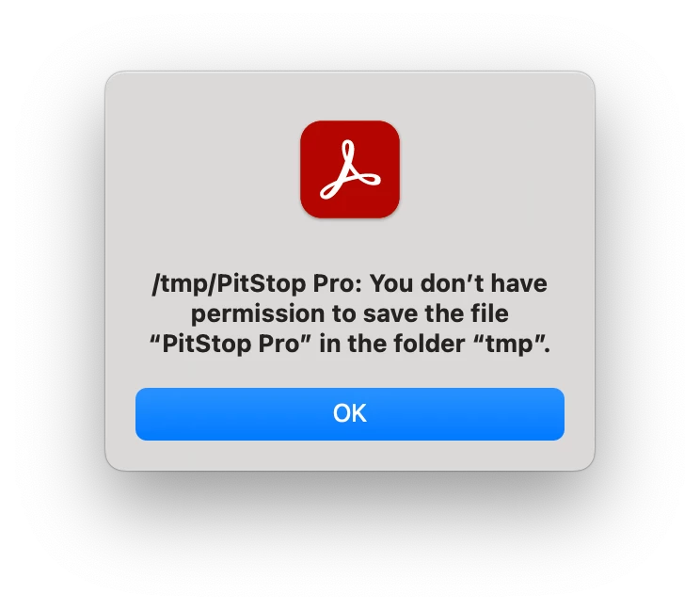Confirm the dialog with the OK button

[x=350, y=413]
